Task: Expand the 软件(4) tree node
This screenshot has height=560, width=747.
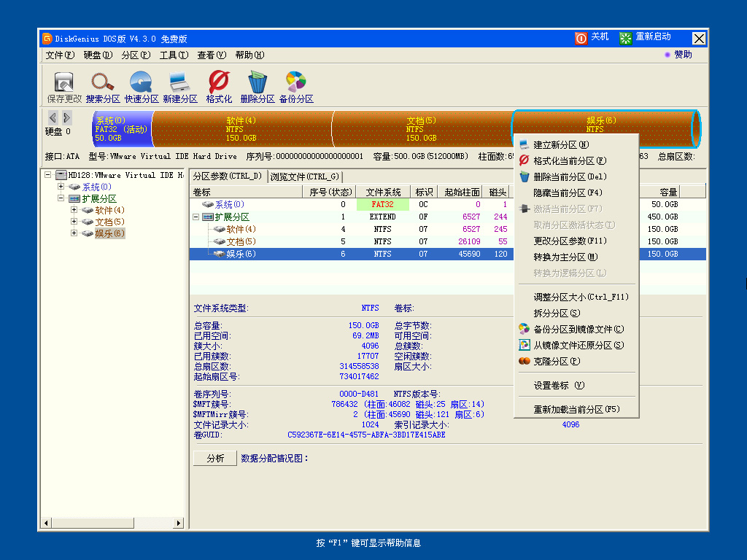Action: (x=74, y=210)
